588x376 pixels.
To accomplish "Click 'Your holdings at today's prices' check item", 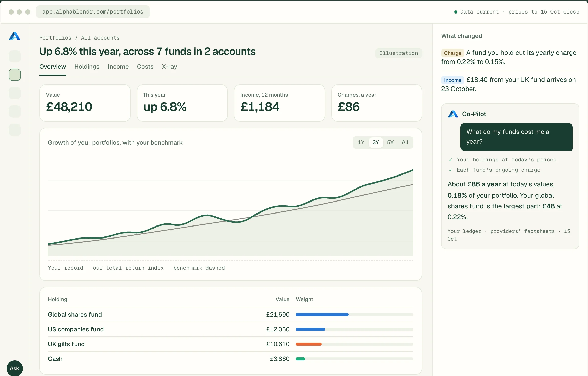I will (x=503, y=160).
